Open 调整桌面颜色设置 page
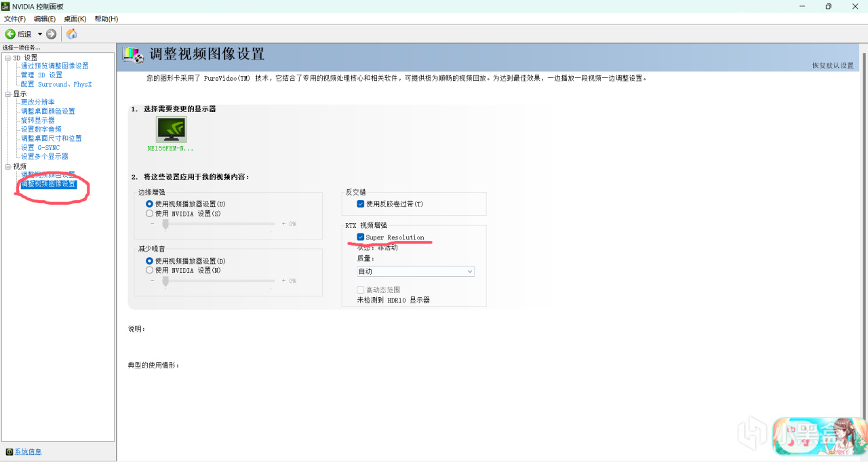 (x=47, y=111)
